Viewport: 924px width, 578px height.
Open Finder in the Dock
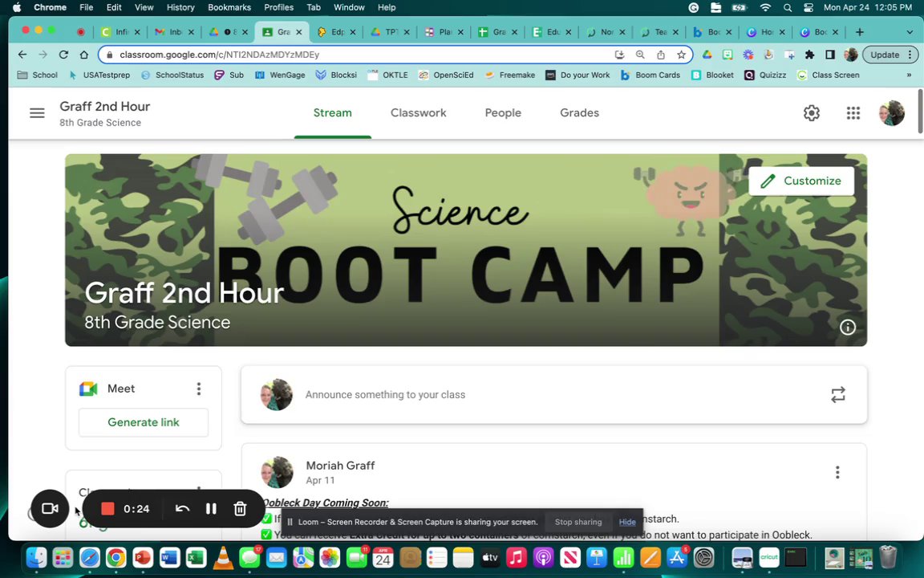tap(36, 557)
